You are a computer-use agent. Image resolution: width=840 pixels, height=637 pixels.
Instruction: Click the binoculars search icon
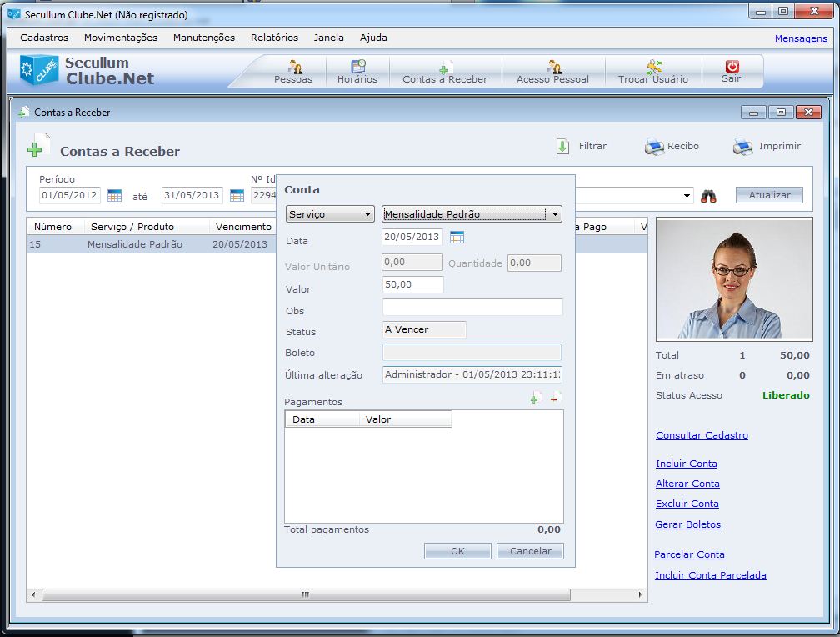(x=708, y=196)
